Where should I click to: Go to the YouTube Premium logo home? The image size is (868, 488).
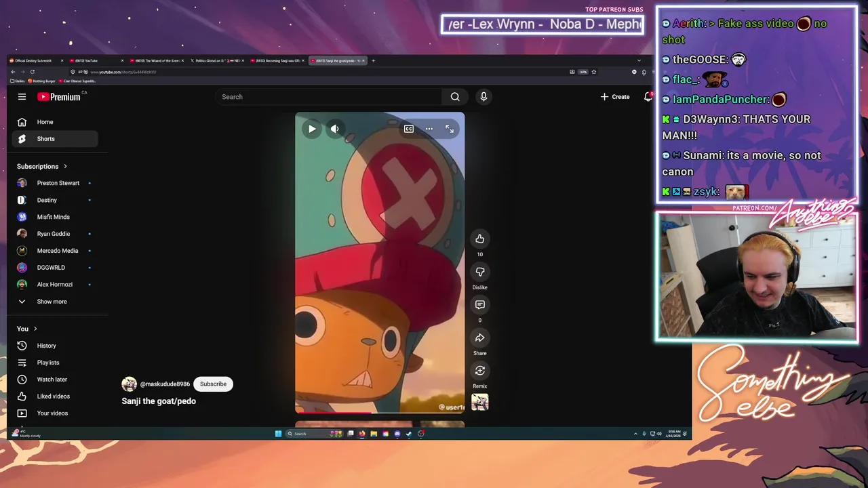59,97
